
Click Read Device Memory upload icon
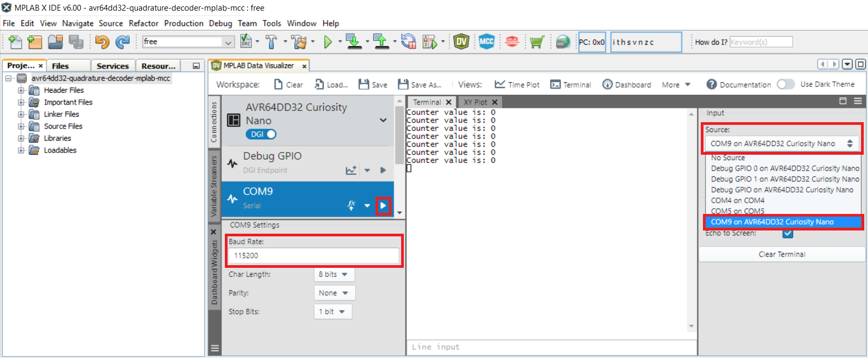pos(381,41)
